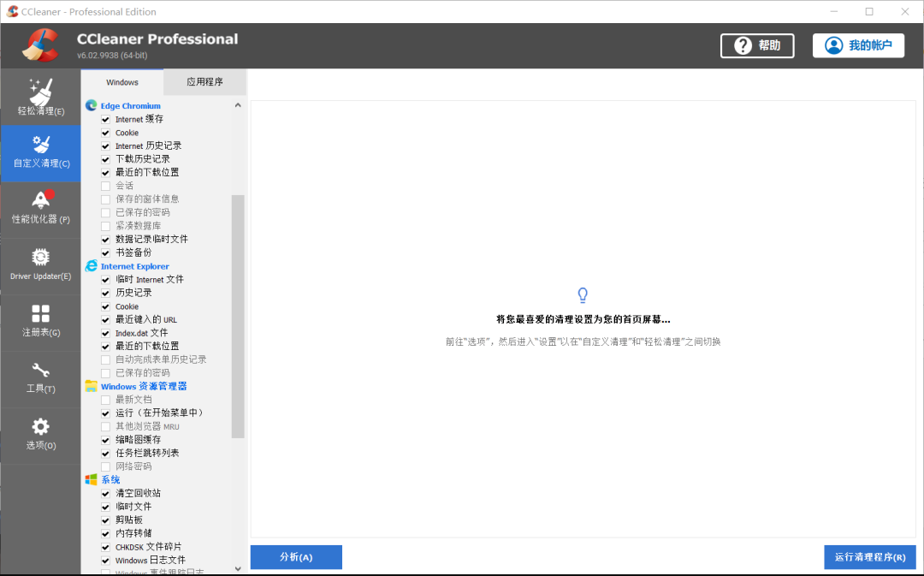Click the lightbulb tip icon
The height and width of the screenshot is (576, 924).
click(583, 294)
